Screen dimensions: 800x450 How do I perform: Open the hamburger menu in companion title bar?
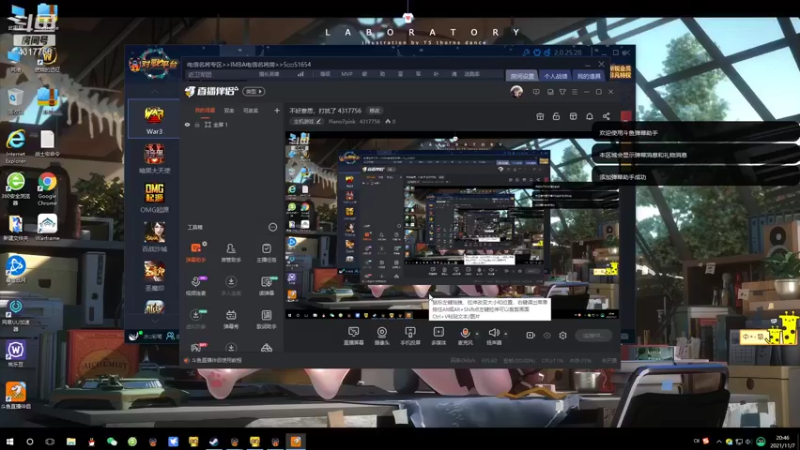pyautogui.click(x=574, y=92)
